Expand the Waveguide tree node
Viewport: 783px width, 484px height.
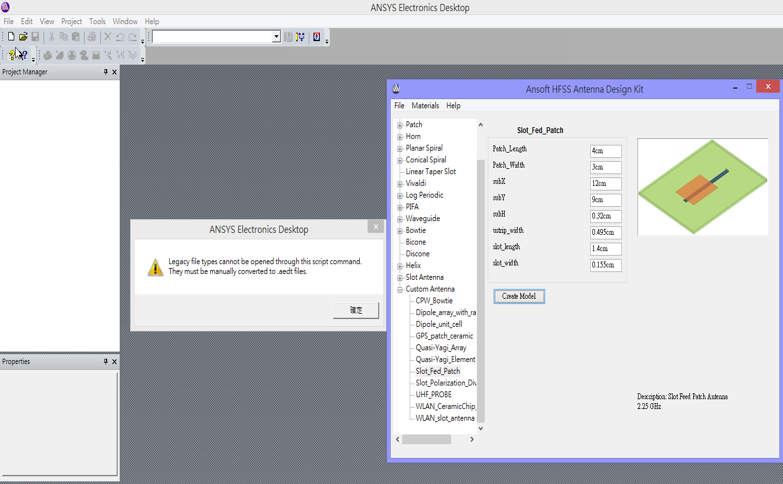tap(400, 219)
